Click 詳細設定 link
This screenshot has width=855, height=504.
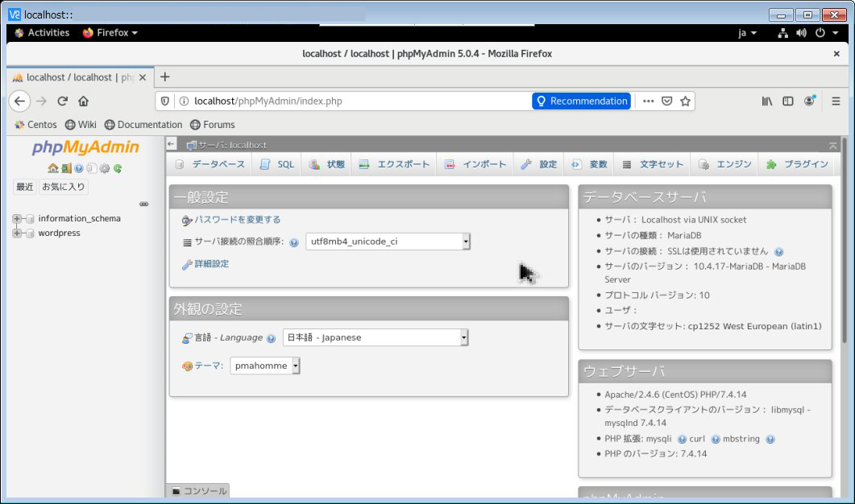coord(212,264)
